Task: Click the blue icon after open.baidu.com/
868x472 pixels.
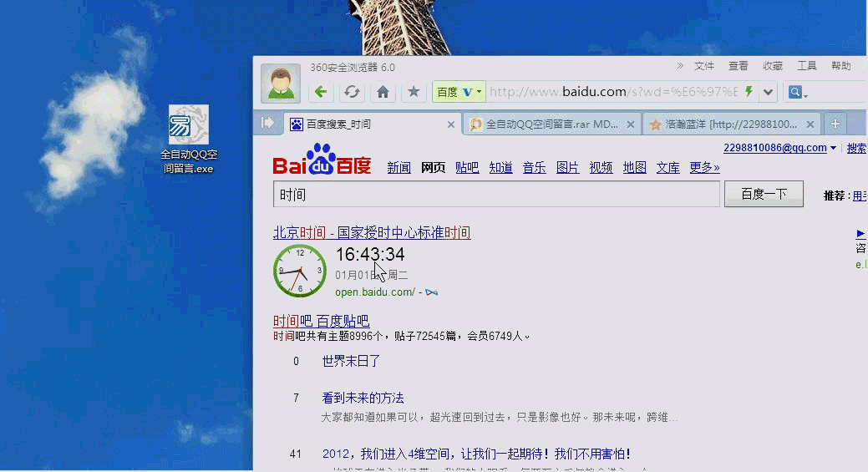Action: (431, 292)
